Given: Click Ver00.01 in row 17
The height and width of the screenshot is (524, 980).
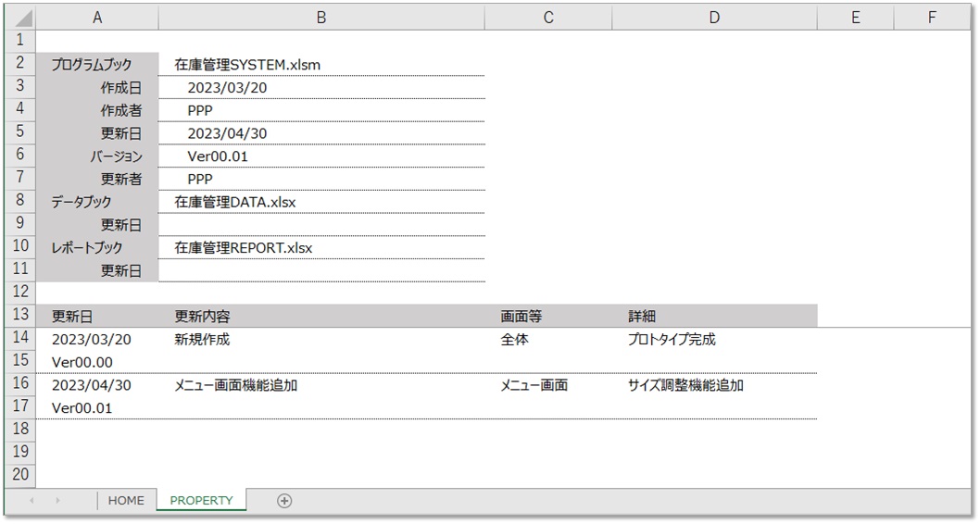Looking at the screenshot, I should [97, 408].
